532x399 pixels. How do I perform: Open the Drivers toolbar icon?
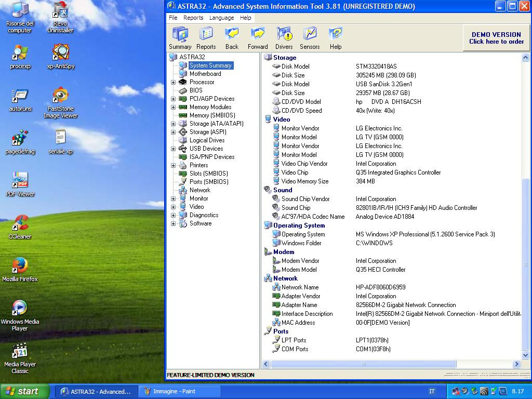click(284, 38)
